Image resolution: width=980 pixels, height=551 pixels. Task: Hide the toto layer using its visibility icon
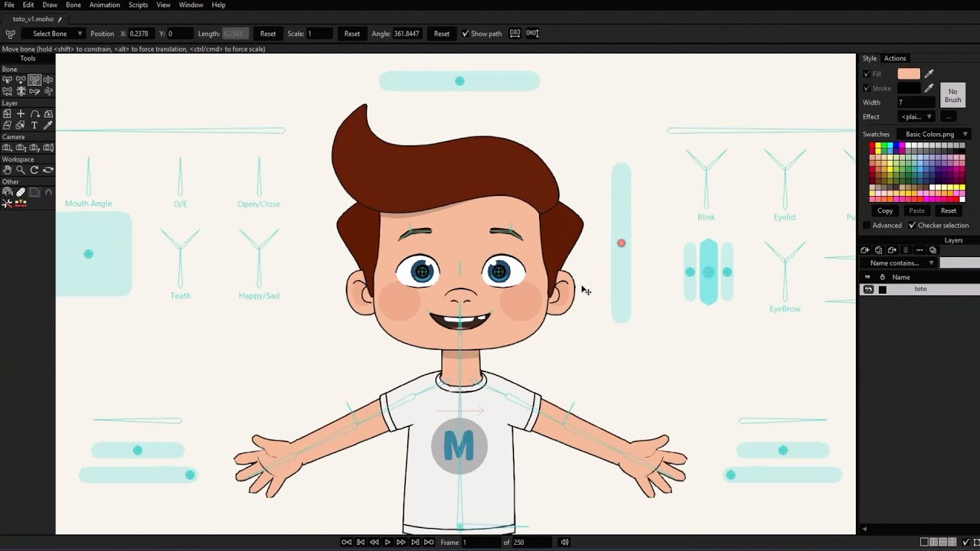tap(868, 289)
